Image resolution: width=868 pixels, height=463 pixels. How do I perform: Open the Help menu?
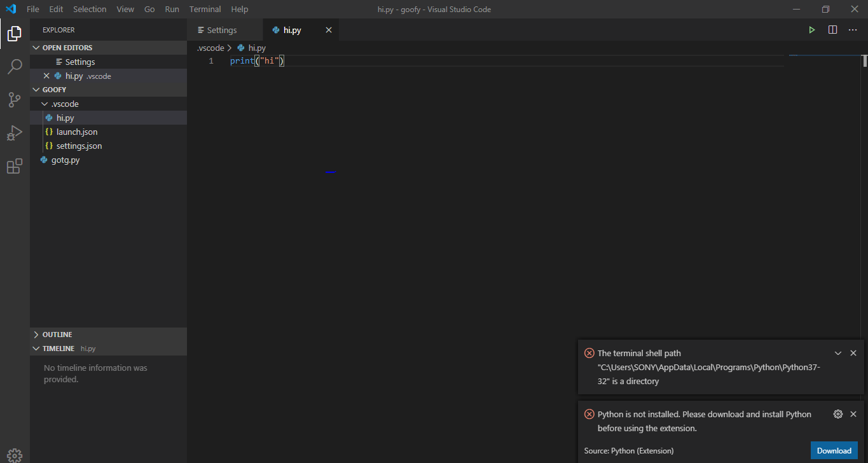[240, 9]
